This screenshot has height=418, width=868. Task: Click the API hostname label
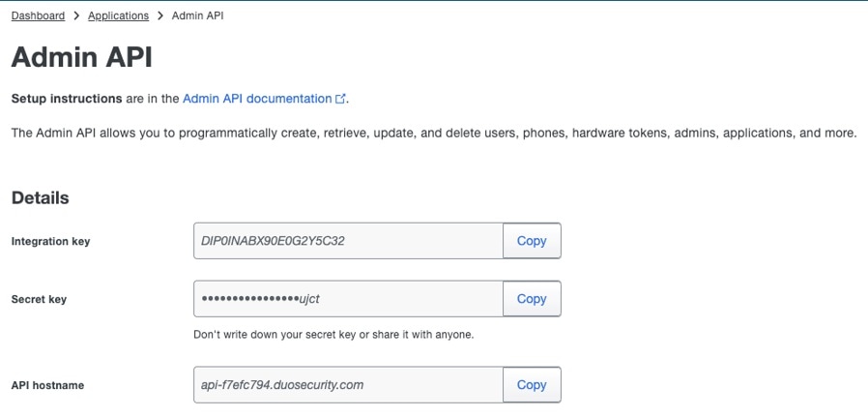(47, 385)
